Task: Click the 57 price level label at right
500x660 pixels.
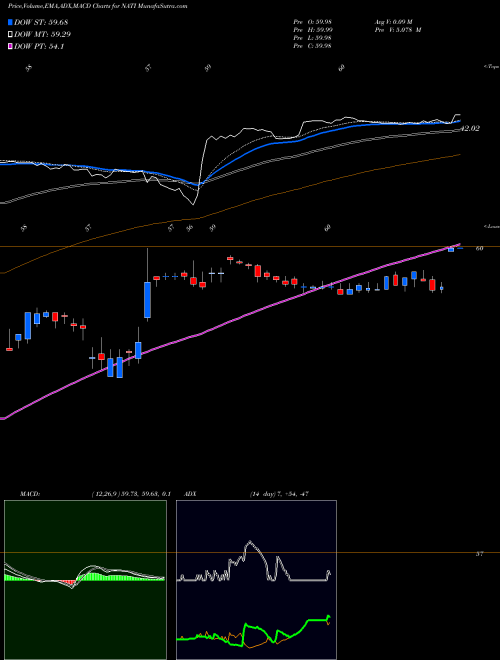Action: pyautogui.click(x=479, y=554)
